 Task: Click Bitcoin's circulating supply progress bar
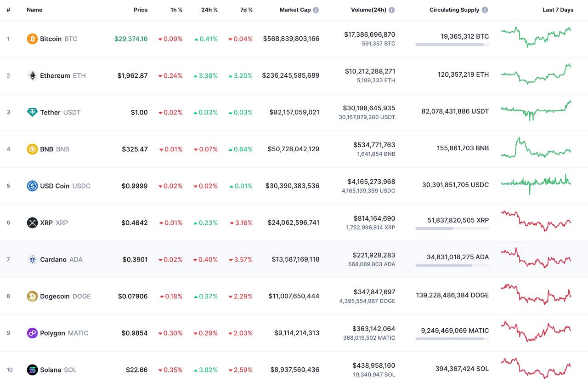452,45
